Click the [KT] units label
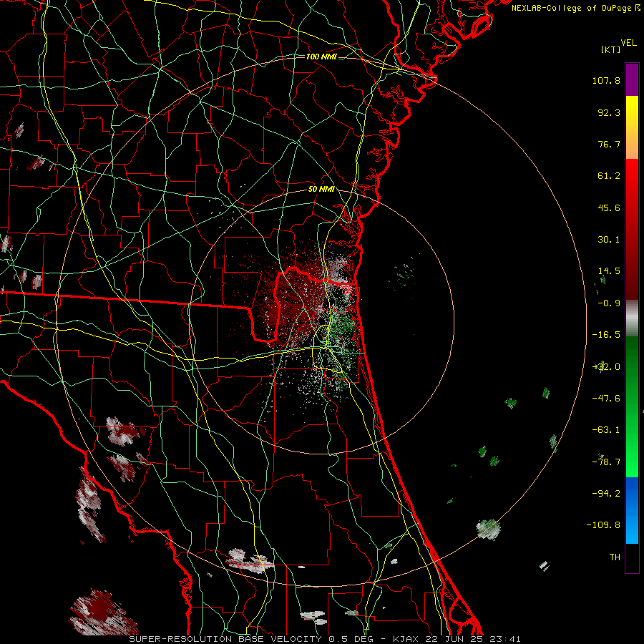 610,49
